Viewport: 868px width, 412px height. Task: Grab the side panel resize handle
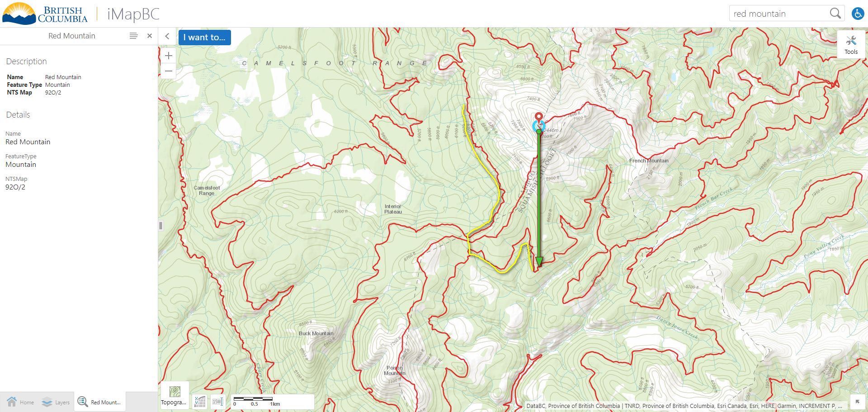pyautogui.click(x=160, y=226)
